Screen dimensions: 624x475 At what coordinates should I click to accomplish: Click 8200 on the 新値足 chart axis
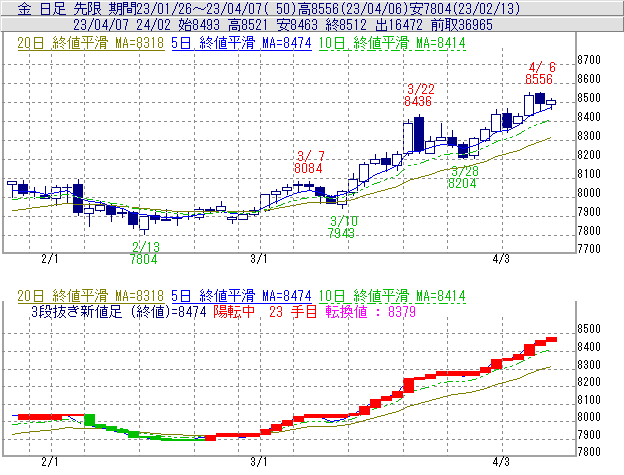pos(589,382)
